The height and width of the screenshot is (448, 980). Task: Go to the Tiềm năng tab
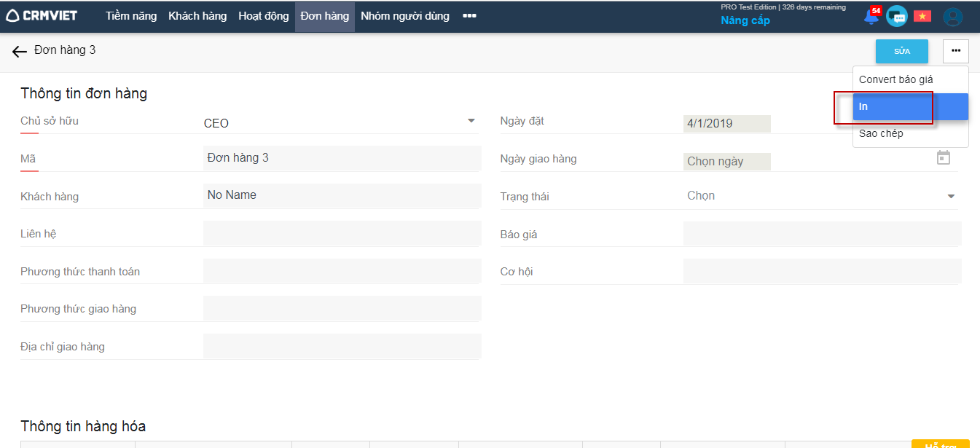click(131, 16)
